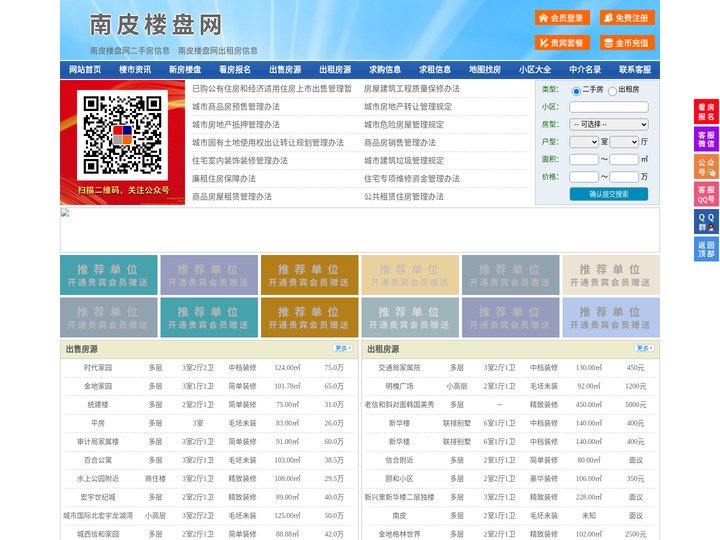Open the 金地格林世界 rental listing
Viewport: 720px width, 540px height.
(x=399, y=534)
